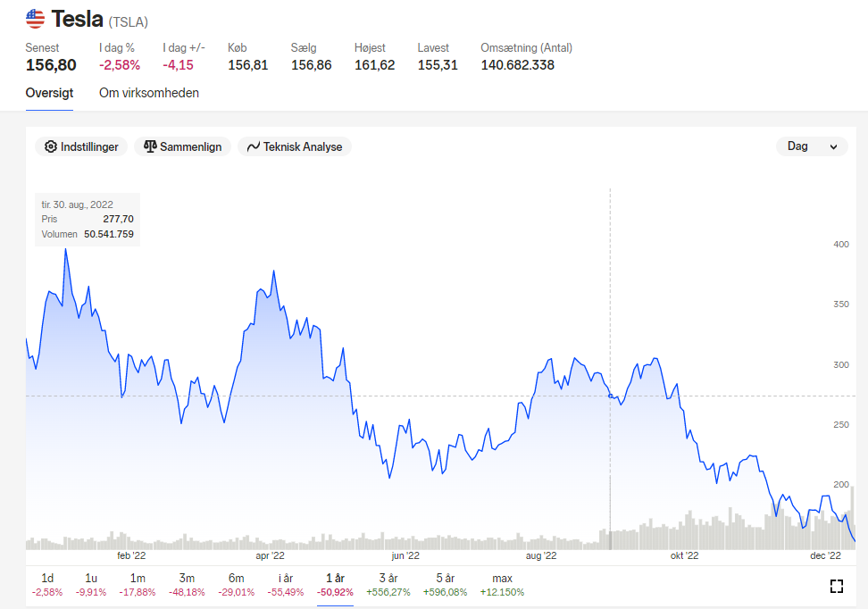The width and height of the screenshot is (868, 609).
Task: Click the 250 price axis label
Action: [841, 425]
